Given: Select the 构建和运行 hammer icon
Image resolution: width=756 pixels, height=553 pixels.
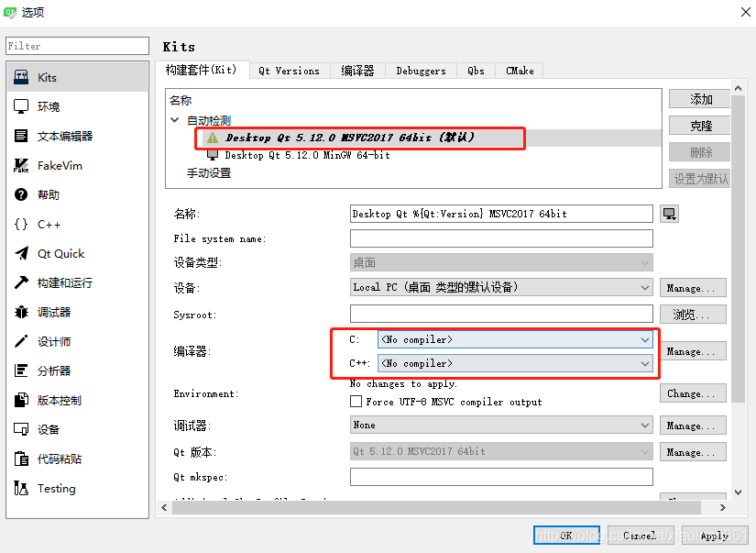Looking at the screenshot, I should pos(21,282).
